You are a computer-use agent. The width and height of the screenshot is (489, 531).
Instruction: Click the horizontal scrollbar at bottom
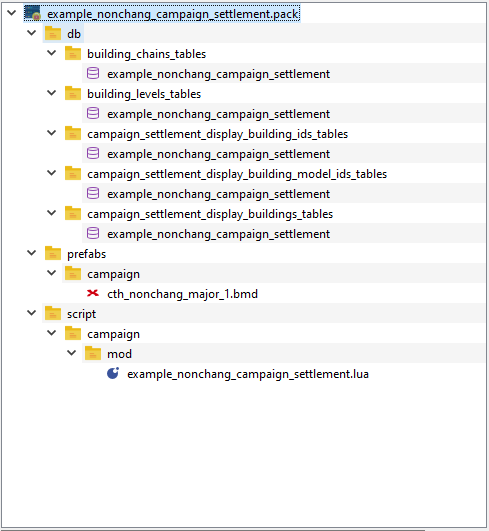213,530
